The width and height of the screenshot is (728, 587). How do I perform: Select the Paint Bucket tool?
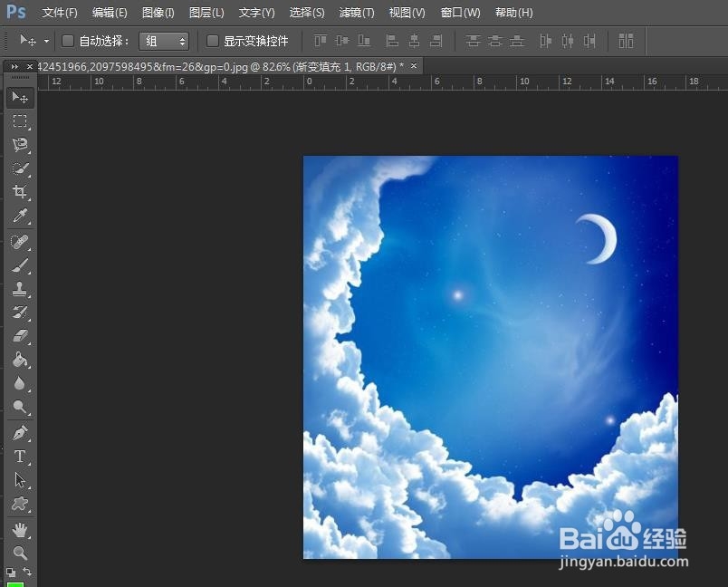20,360
